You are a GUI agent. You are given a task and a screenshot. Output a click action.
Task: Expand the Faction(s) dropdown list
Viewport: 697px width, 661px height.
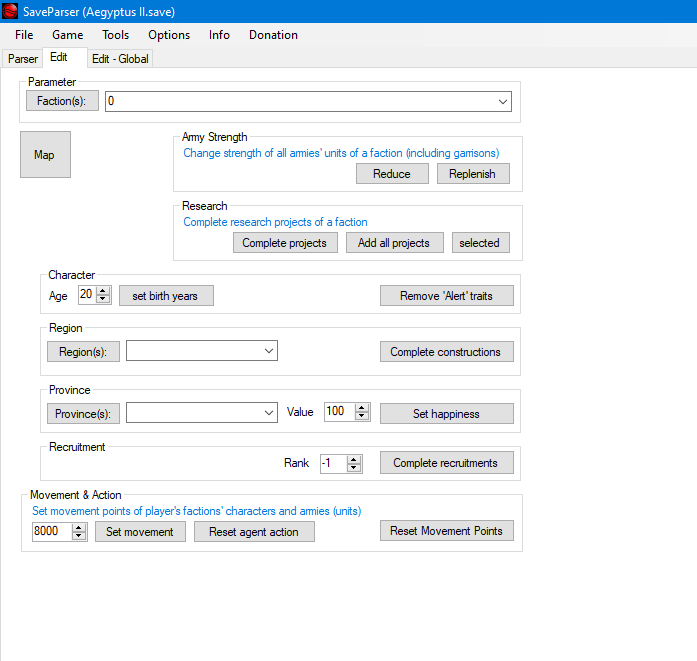click(502, 102)
